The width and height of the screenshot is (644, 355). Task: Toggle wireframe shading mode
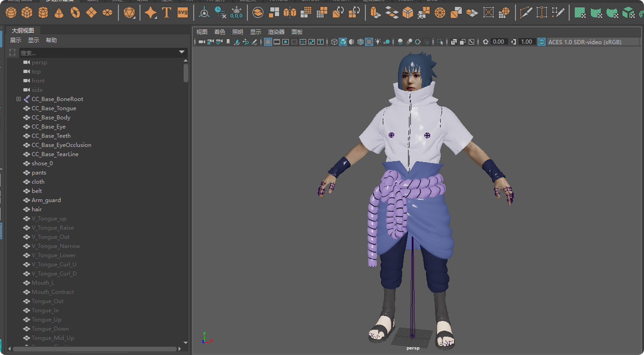tap(334, 42)
